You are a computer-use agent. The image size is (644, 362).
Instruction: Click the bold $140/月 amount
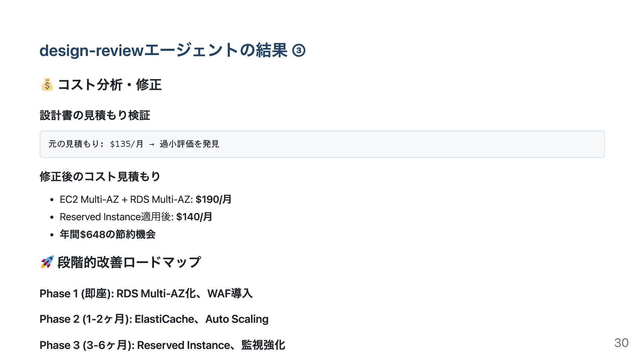point(194,217)
